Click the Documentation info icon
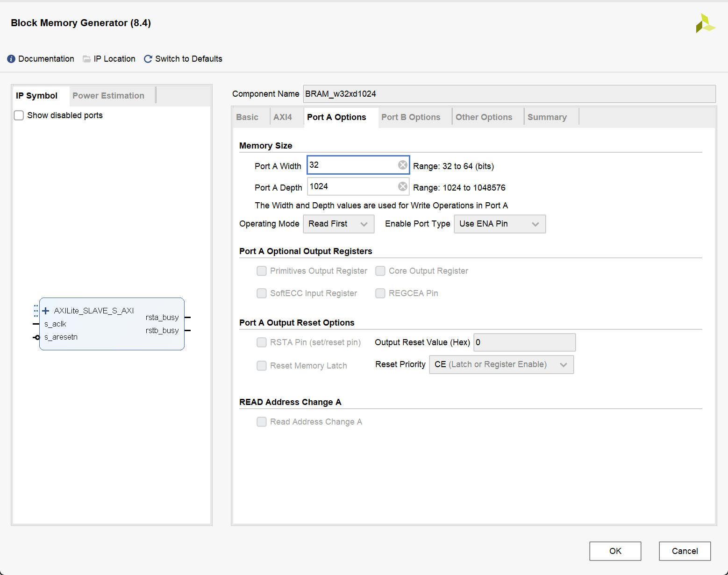Image resolution: width=728 pixels, height=575 pixels. [11, 59]
